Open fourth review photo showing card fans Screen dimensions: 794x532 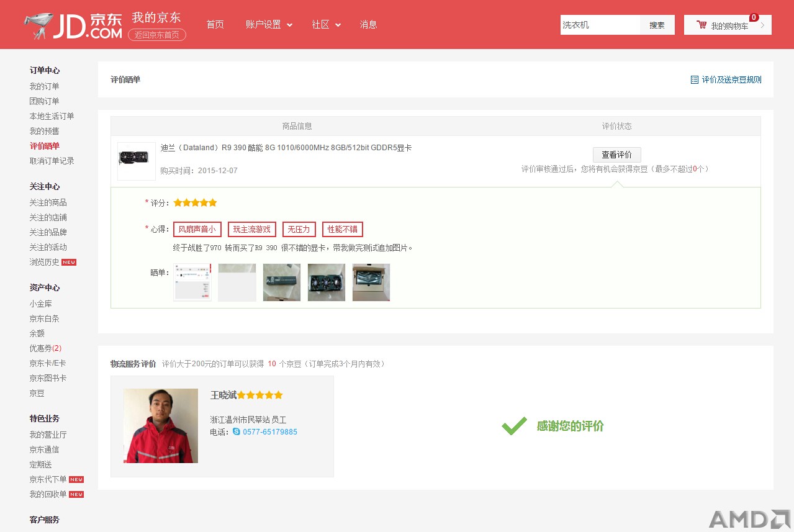pyautogui.click(x=327, y=282)
